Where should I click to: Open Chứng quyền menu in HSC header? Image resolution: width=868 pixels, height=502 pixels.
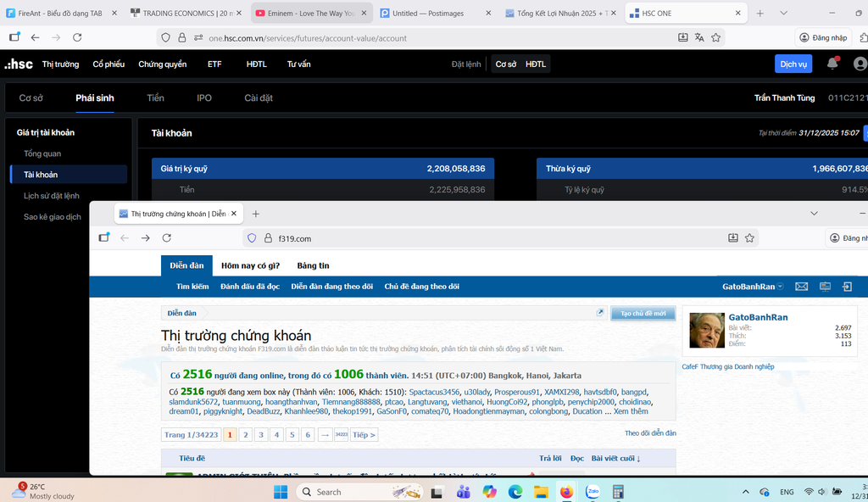pos(162,64)
